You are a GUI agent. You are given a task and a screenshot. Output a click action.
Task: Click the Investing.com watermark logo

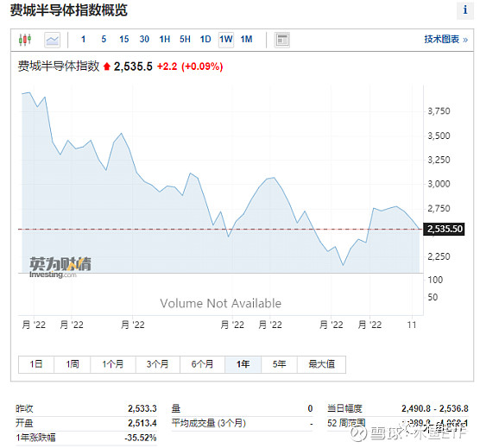click(x=60, y=267)
